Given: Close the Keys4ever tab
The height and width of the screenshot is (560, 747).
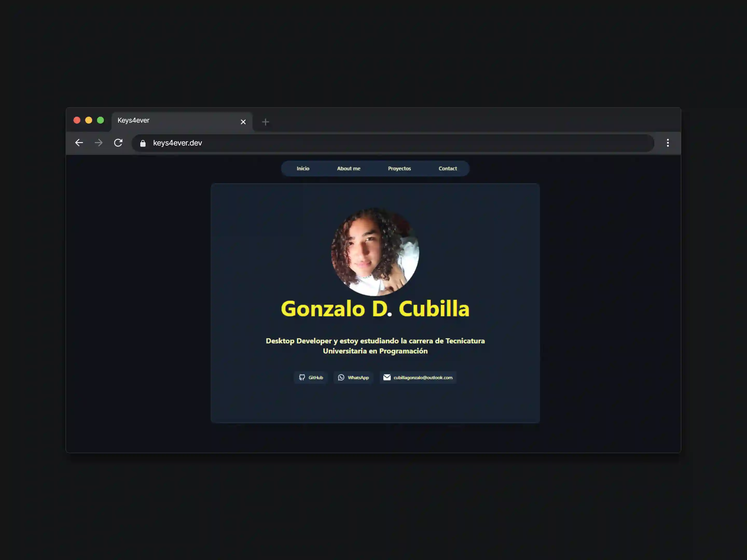Looking at the screenshot, I should (243, 122).
